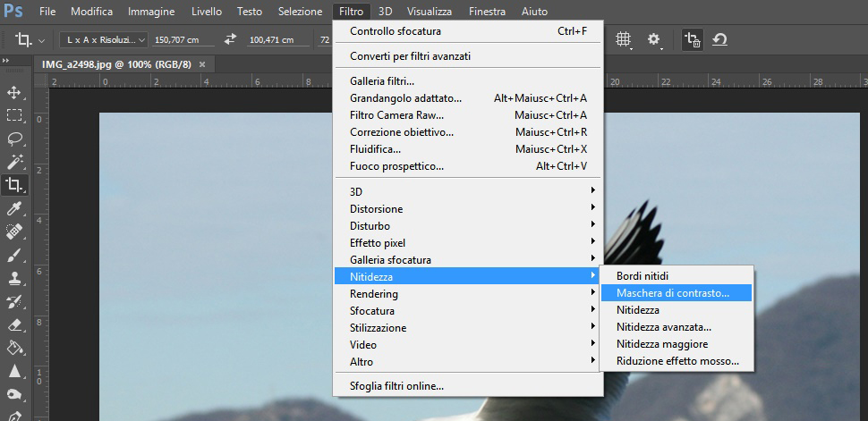Select the Paint Bucket tool
The height and width of the screenshot is (421, 868).
click(13, 348)
